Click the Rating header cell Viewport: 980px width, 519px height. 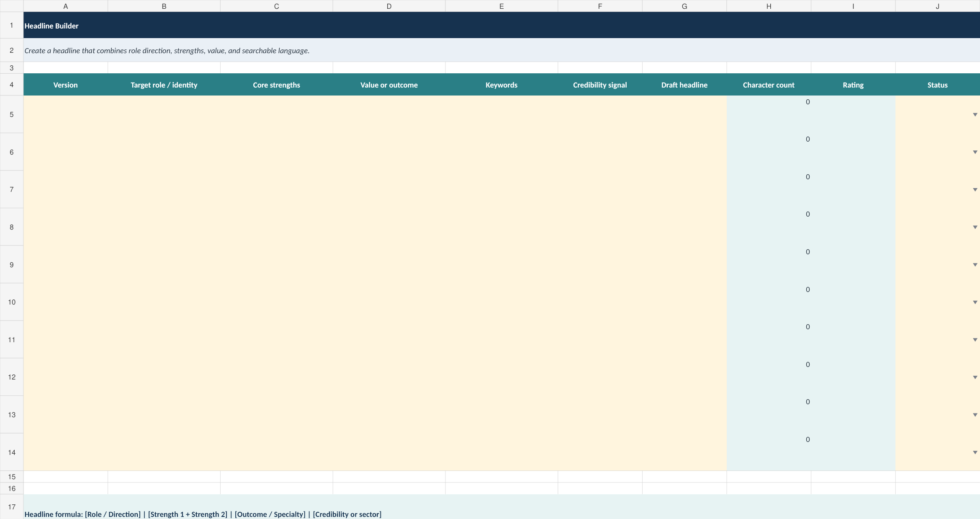(853, 85)
